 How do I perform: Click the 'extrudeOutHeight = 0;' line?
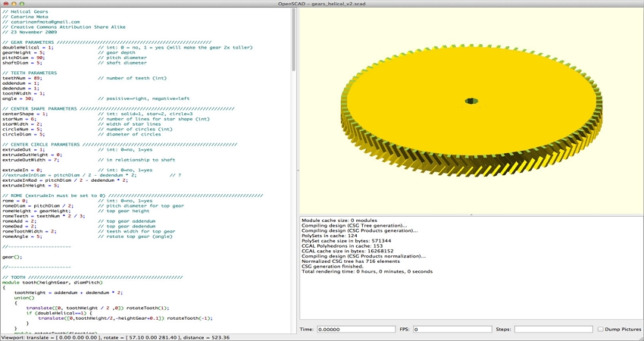(x=32, y=155)
